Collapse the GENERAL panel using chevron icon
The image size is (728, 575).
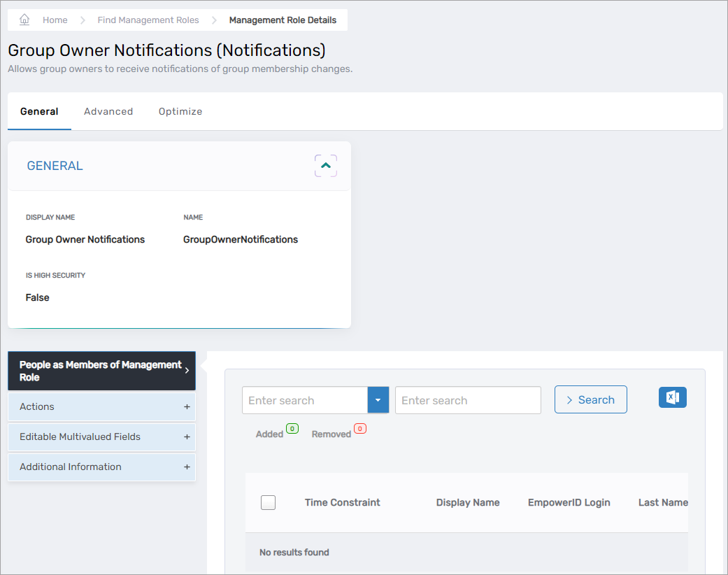tap(325, 166)
